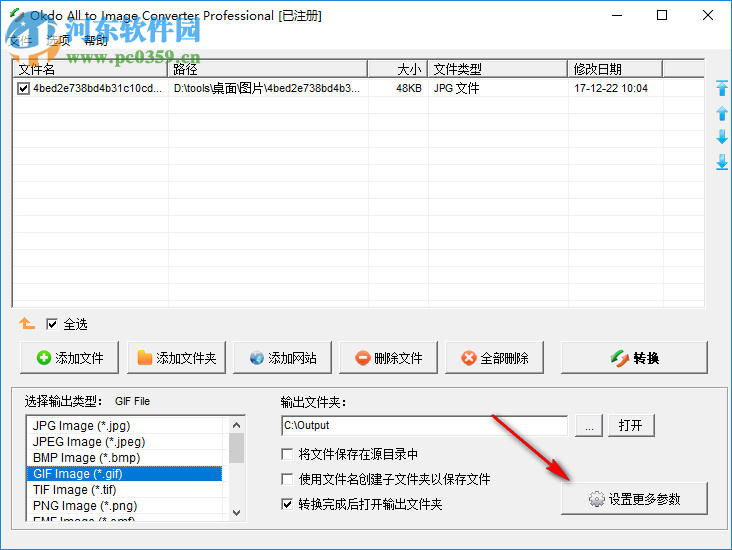732x550 pixels.
Task: Select GIF Image (*.gif) output type
Action: [124, 473]
